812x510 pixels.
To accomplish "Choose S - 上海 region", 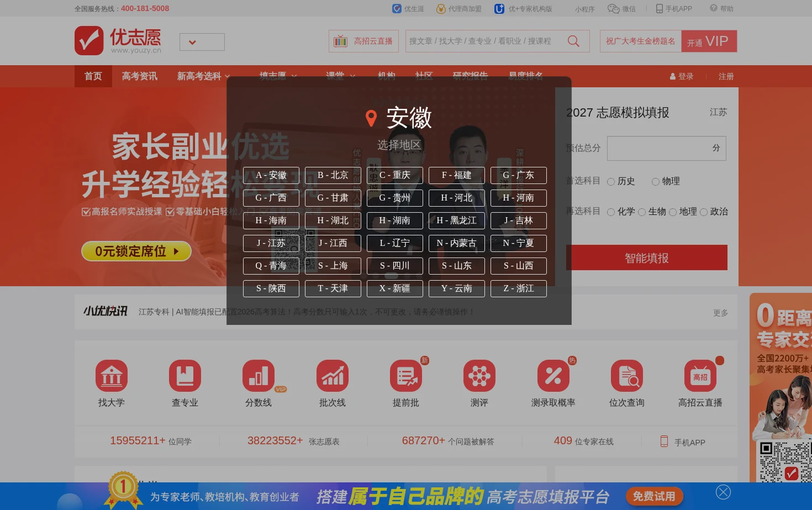I will (x=333, y=266).
